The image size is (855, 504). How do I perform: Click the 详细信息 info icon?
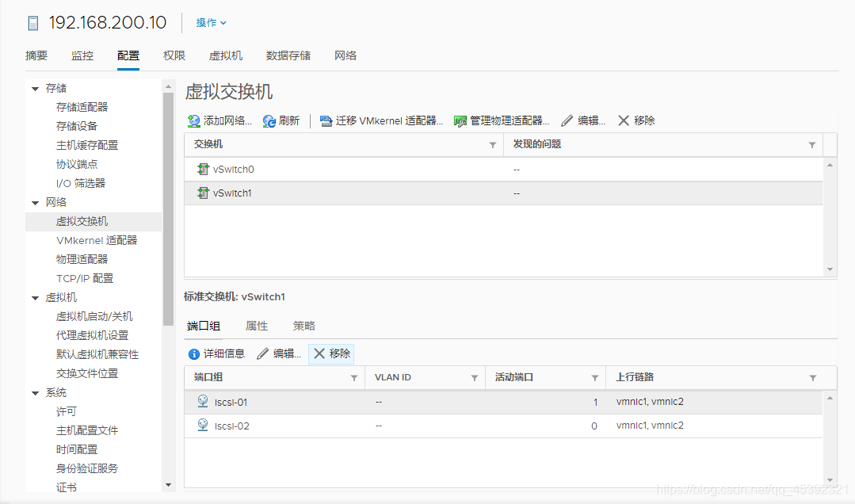tap(193, 354)
